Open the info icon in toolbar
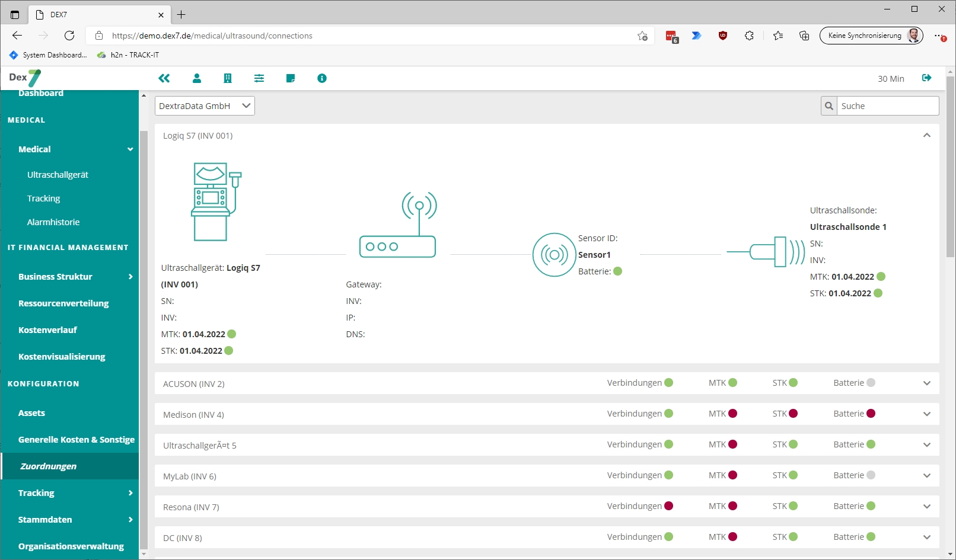 point(322,78)
